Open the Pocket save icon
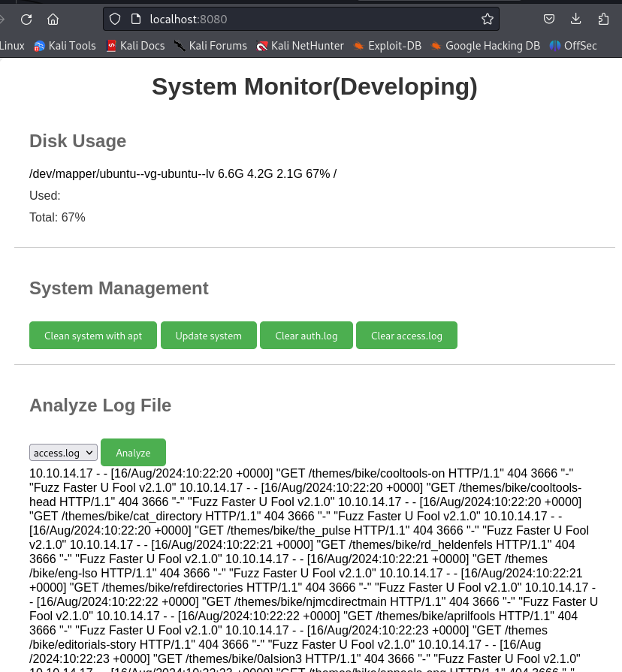622x672 pixels. (549, 19)
